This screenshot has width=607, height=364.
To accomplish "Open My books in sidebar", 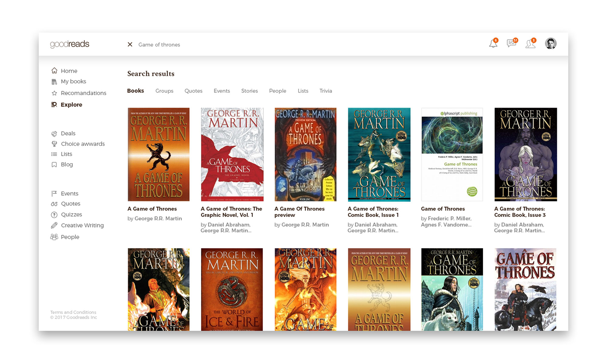I will coord(73,81).
